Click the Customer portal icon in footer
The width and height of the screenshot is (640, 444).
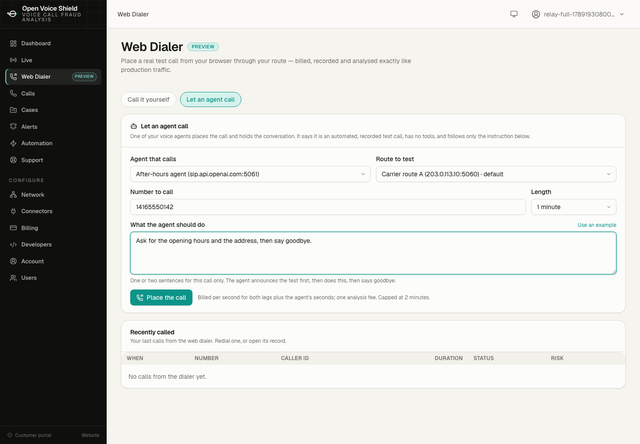[x=10, y=435]
